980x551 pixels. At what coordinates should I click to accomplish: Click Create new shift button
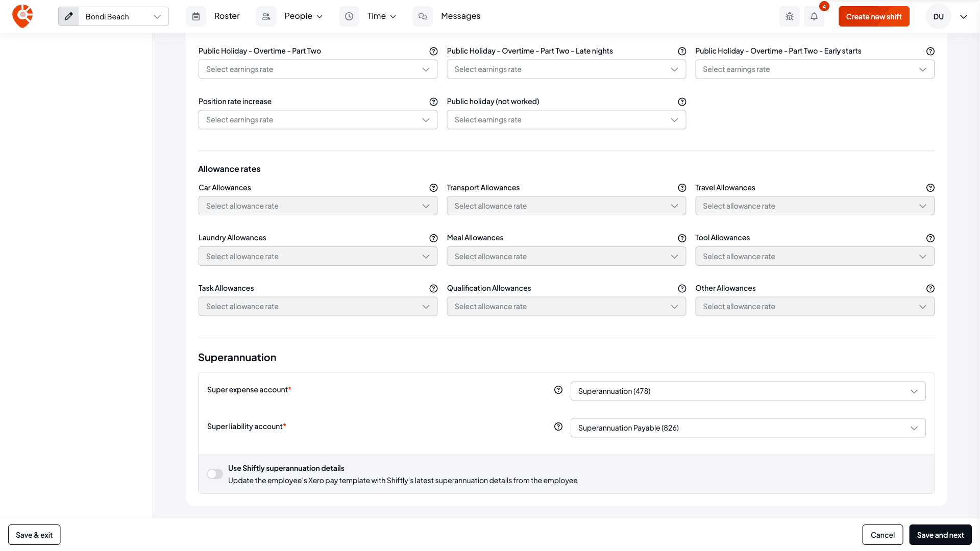pyautogui.click(x=874, y=16)
